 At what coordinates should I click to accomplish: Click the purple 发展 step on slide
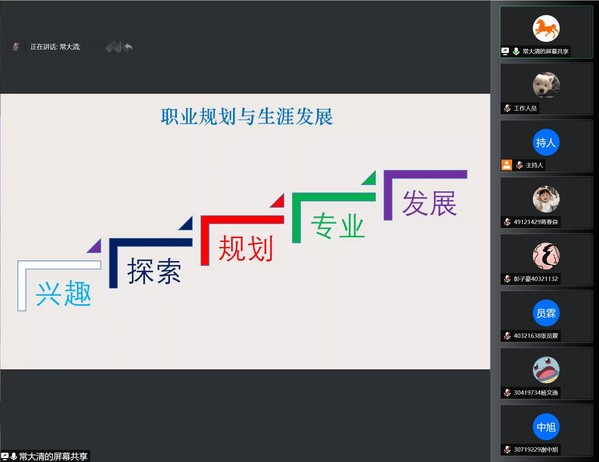pos(425,195)
